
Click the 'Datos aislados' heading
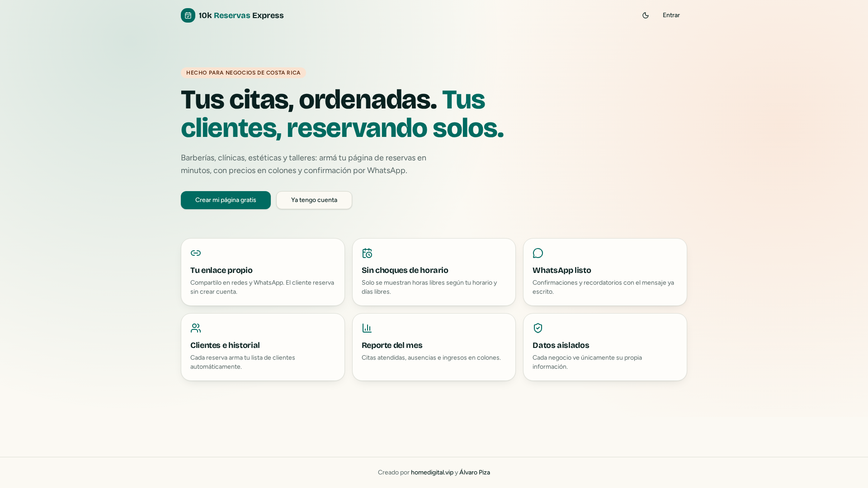(561, 345)
